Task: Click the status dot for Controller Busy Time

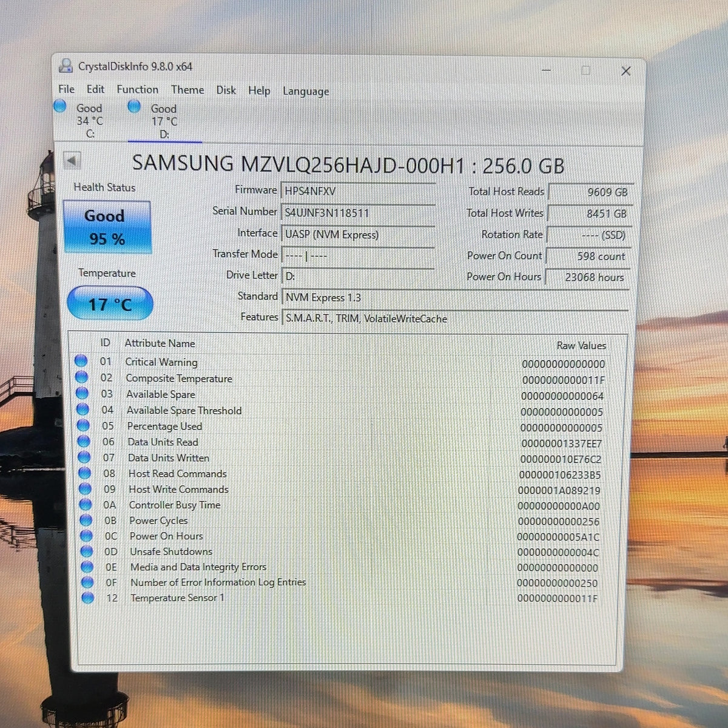Action: [86, 504]
